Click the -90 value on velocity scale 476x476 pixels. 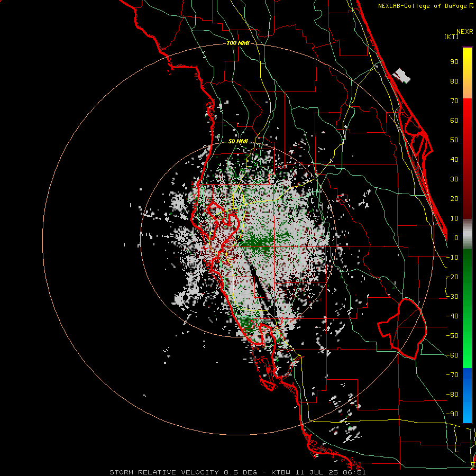click(x=452, y=414)
